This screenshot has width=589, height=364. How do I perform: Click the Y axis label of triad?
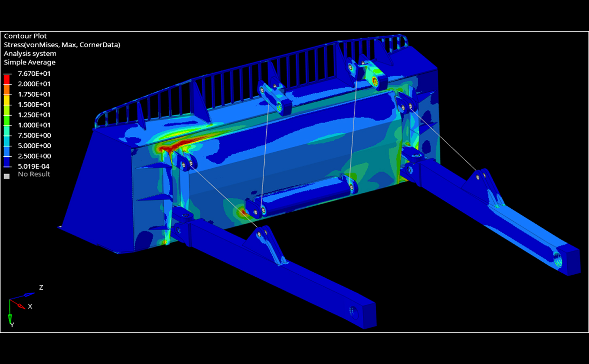(12, 325)
